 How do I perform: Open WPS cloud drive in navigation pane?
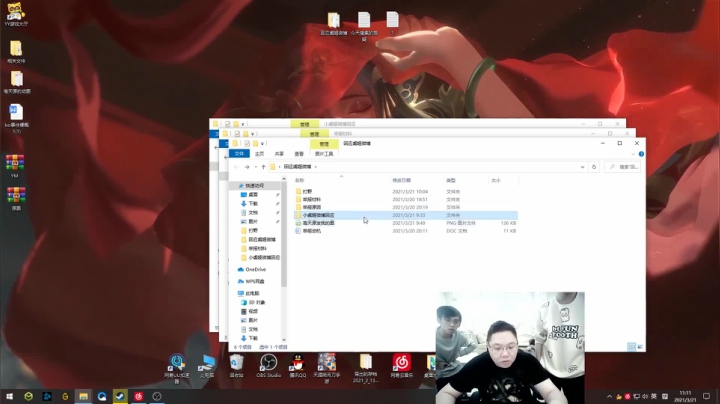[x=251, y=281]
